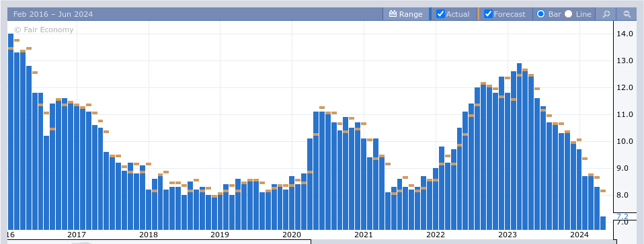Uncheck the Forecast data checkbox
644x244 pixels.
point(488,14)
